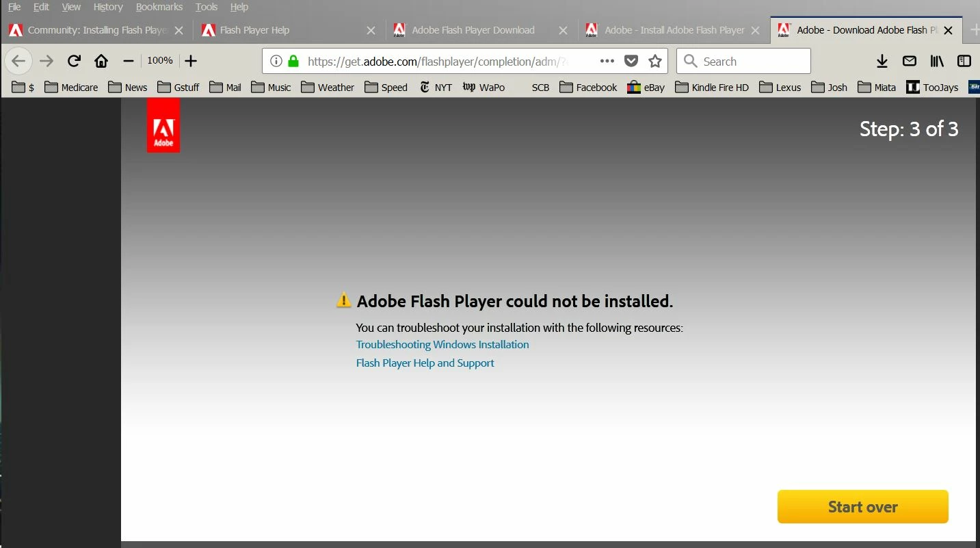Save page to Pocket
The width and height of the screenshot is (980, 548).
631,61
